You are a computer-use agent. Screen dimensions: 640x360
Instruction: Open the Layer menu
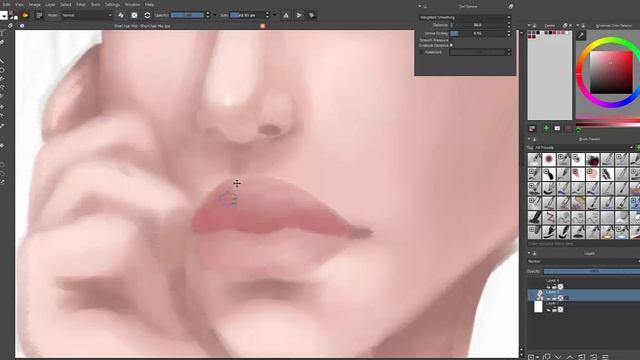[50, 4]
